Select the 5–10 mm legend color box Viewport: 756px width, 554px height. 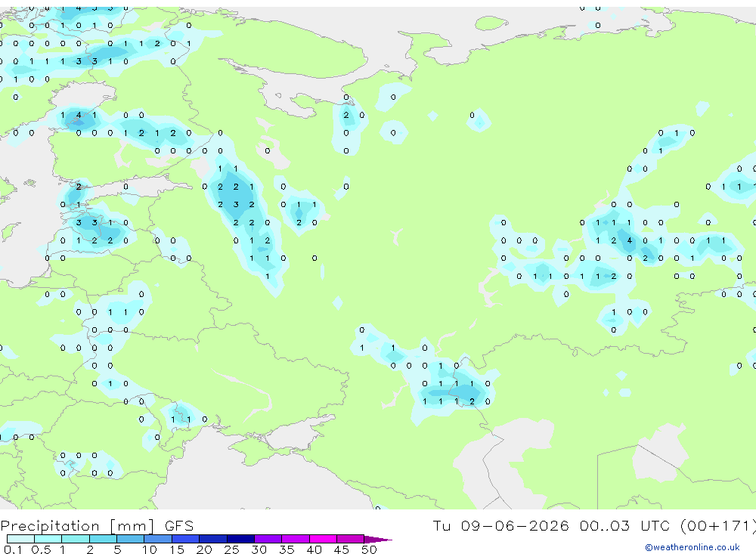[131, 539]
